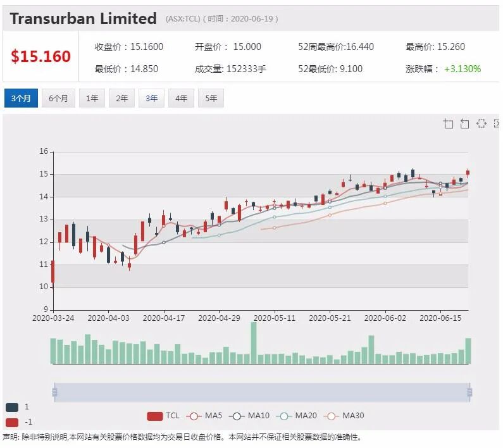This screenshot has width=503, height=448.
Task: Click the Transurban Limited title
Action: pos(84,18)
